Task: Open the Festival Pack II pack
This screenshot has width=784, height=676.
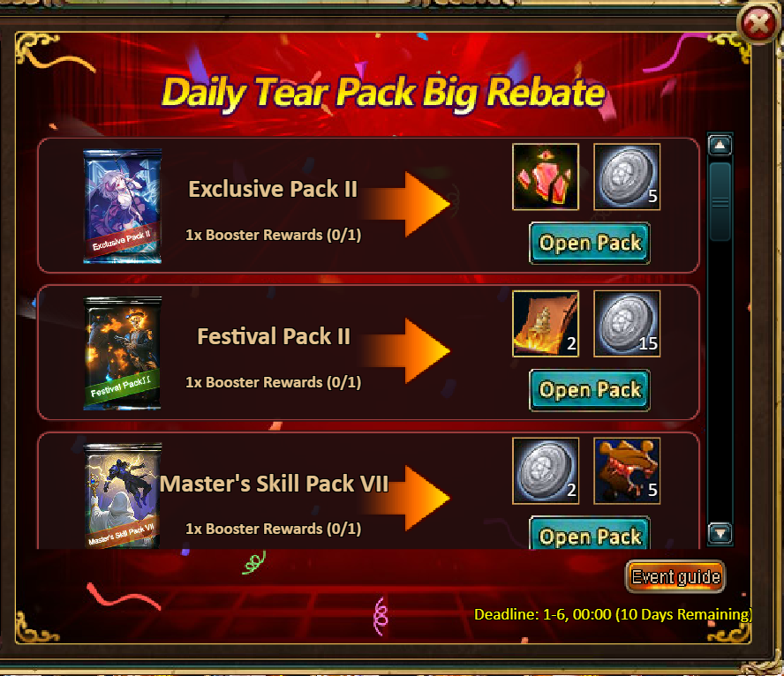Action: point(590,390)
